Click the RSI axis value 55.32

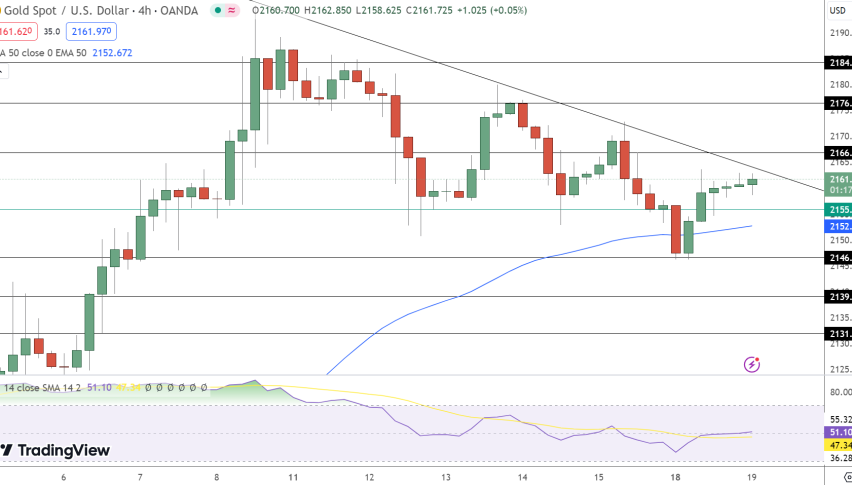841,419
